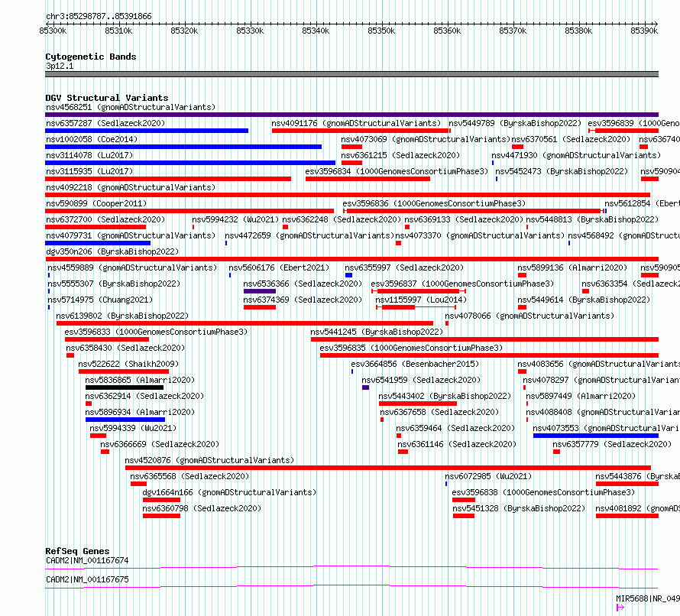Select the nsv5451328 ByrskaBishop2022 label

(519, 508)
